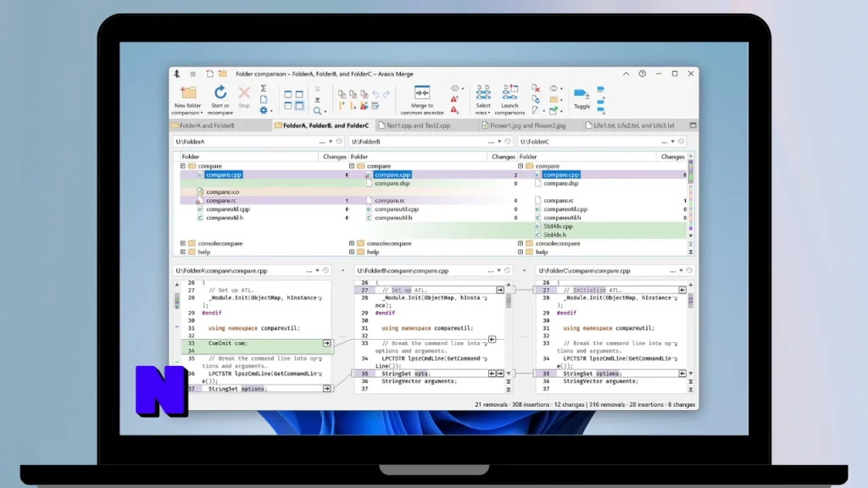Expand consolecompare folder in FolderC tree
Image resolution: width=868 pixels, height=488 pixels.
[520, 243]
